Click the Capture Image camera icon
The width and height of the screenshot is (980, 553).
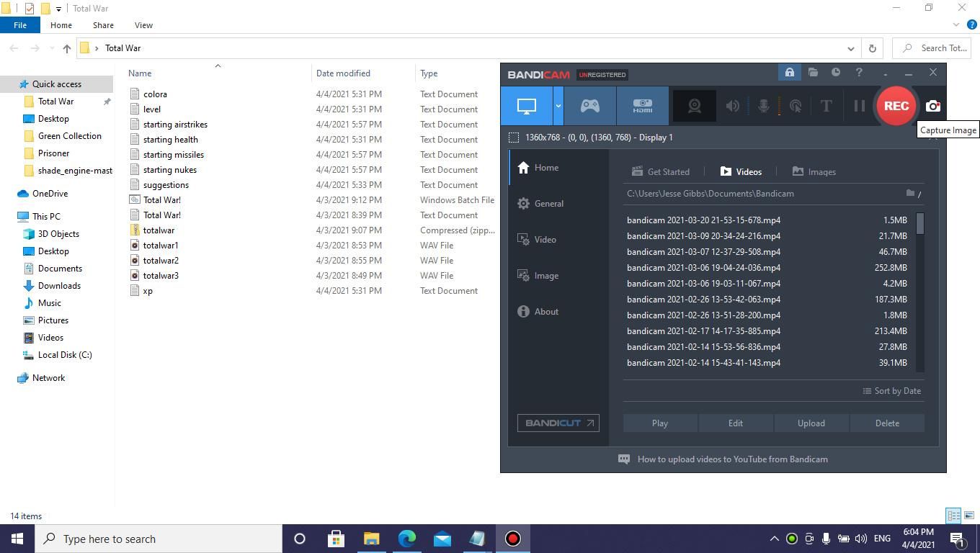click(x=932, y=106)
